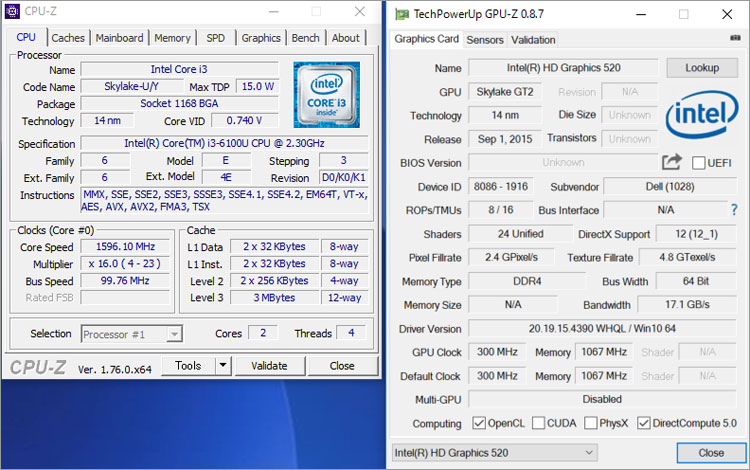This screenshot has width=750, height=470.
Task: Open the Bench tab
Action: tap(305, 38)
